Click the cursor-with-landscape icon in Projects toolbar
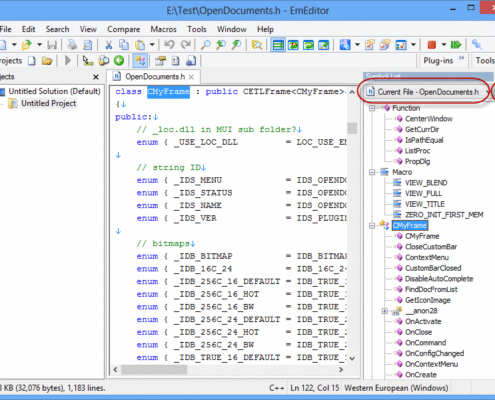The height and width of the screenshot is (400, 495). pyautogui.click(x=88, y=61)
